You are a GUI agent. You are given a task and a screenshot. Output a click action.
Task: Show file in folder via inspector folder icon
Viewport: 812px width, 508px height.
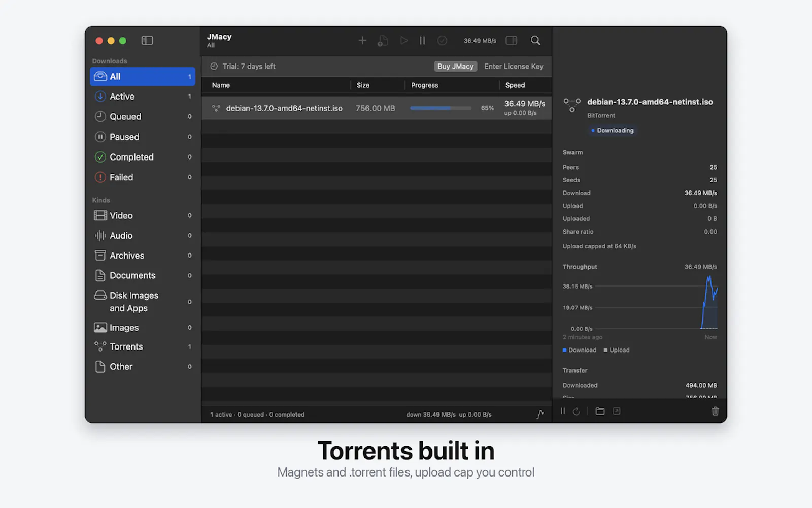(600, 411)
